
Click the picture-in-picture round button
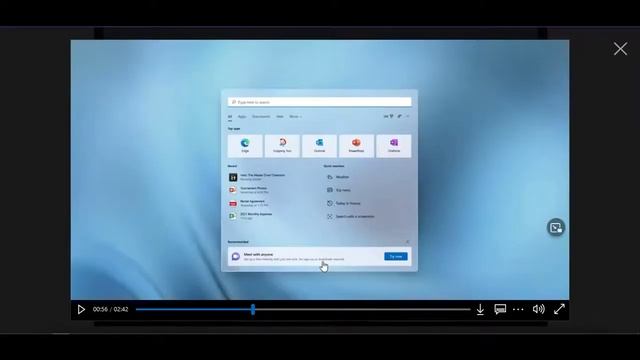556,227
